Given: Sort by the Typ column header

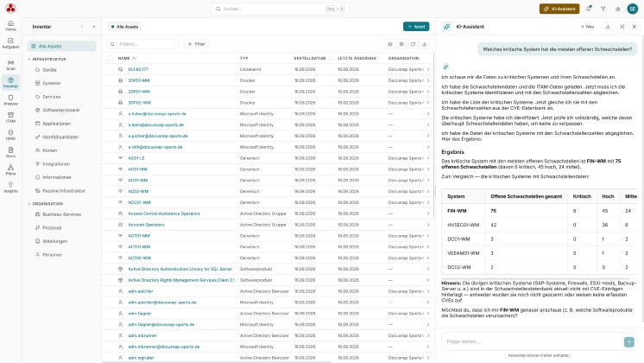Looking at the screenshot, I should pos(244,59).
